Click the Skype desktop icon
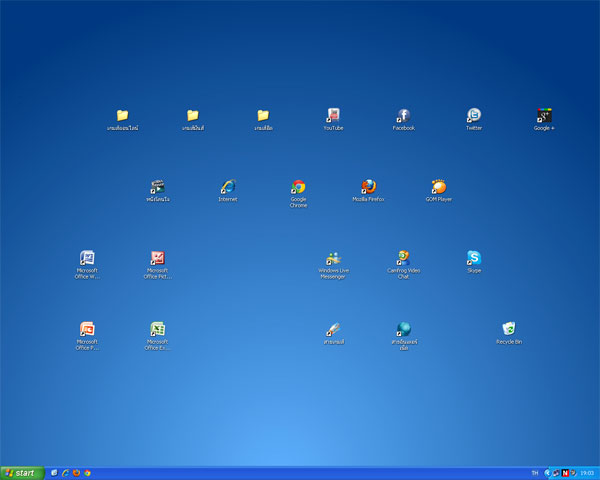 point(474,258)
